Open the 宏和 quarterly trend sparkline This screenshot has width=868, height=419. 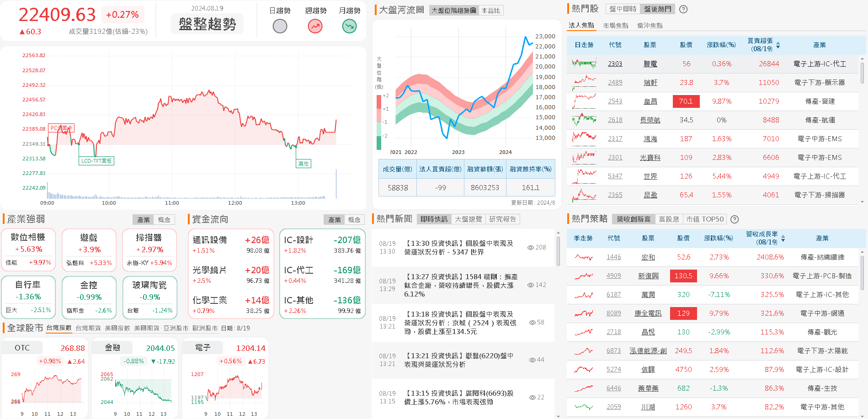(x=584, y=257)
